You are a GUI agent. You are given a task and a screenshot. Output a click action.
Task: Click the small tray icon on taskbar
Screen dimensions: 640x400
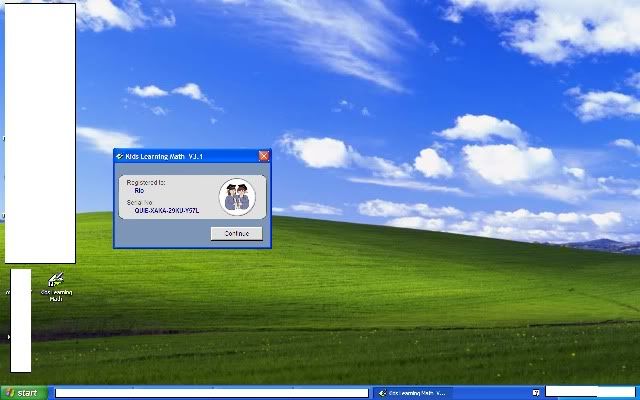(536, 393)
